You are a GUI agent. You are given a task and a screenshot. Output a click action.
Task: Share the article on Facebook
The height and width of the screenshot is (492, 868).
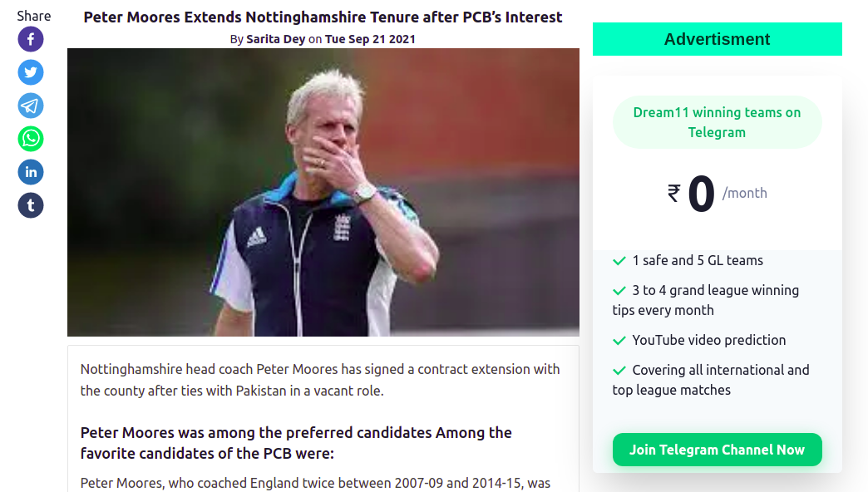pos(31,39)
